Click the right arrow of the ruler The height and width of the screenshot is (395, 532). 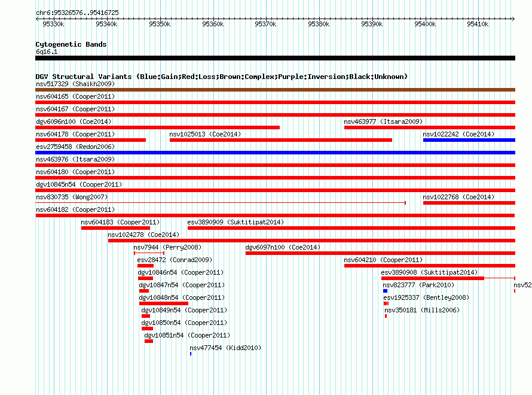pos(513,19)
